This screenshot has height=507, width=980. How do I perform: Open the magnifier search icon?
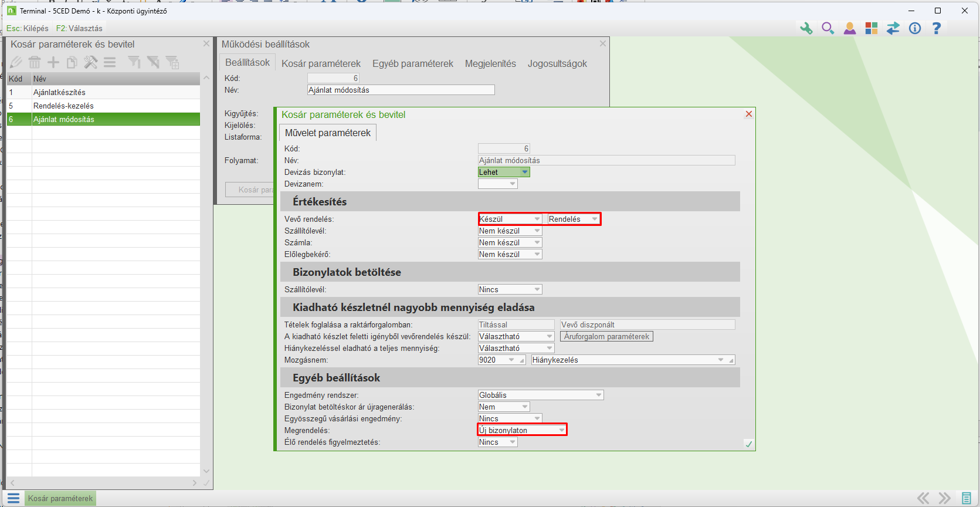(828, 28)
